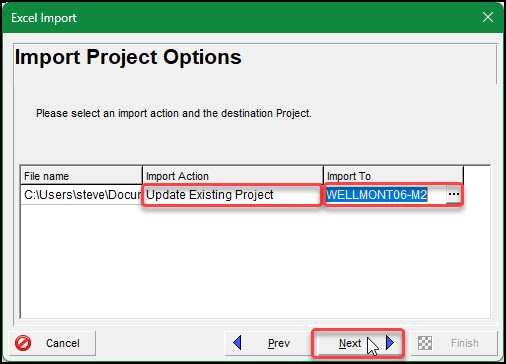Click the Next button
This screenshot has width=506, height=364.
[x=358, y=343]
